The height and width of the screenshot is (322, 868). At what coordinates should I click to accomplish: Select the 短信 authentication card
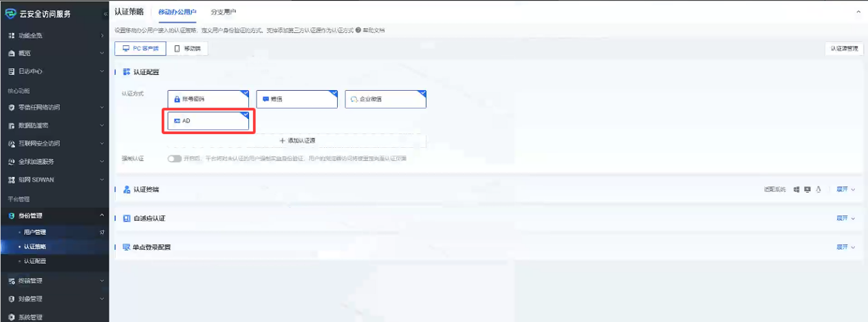297,99
